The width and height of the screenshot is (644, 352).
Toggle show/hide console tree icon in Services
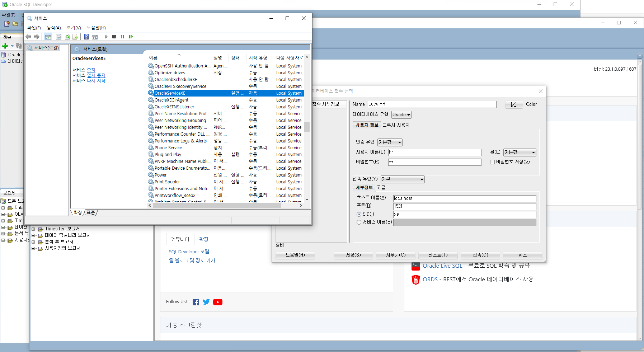pyautogui.click(x=48, y=37)
